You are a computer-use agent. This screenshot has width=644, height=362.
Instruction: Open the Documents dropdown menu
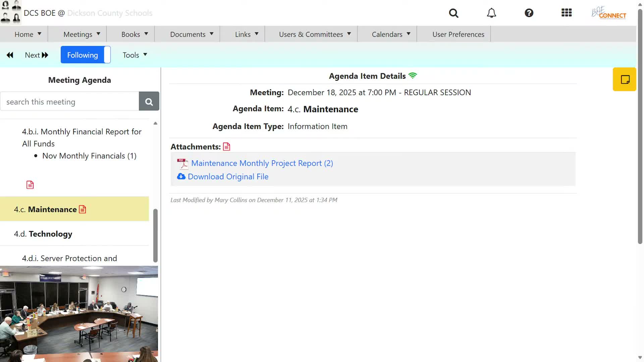tap(192, 34)
